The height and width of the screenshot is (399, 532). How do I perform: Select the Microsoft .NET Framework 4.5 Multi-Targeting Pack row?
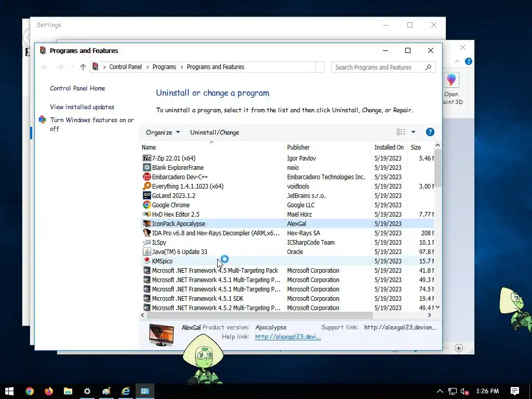point(287,270)
